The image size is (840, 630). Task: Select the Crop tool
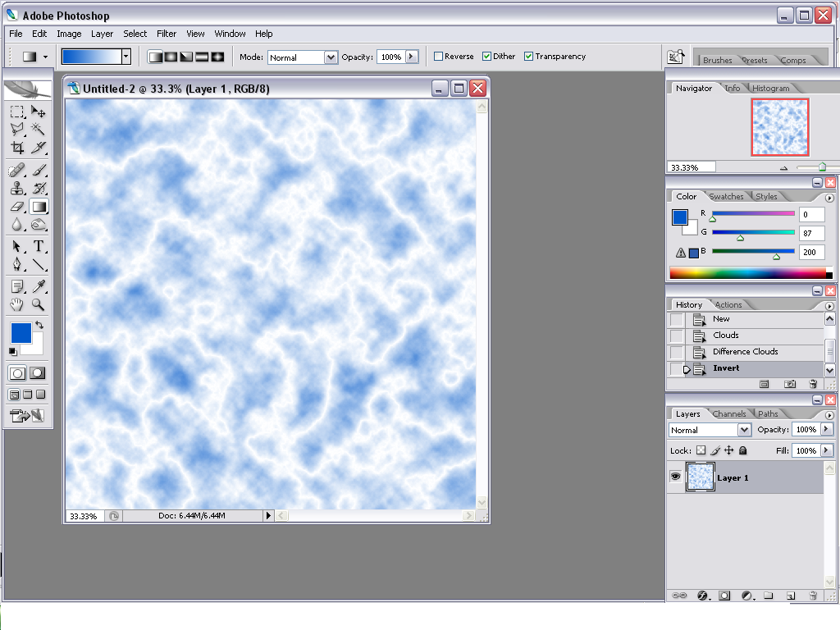pyautogui.click(x=17, y=148)
